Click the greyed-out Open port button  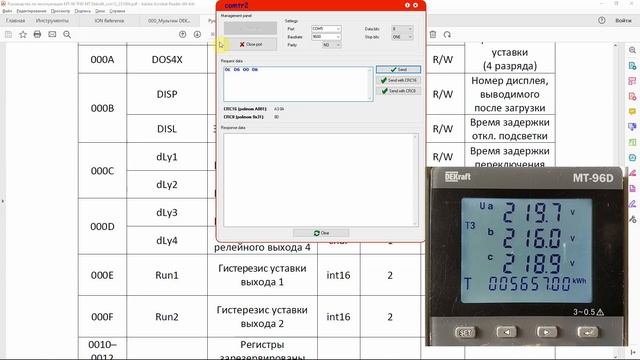point(250,28)
